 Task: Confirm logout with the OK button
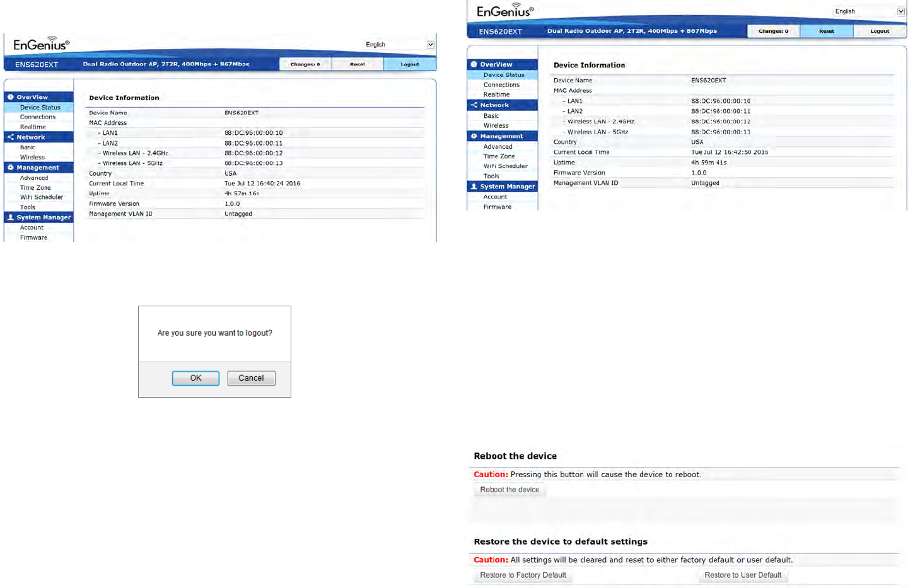pyautogui.click(x=195, y=378)
